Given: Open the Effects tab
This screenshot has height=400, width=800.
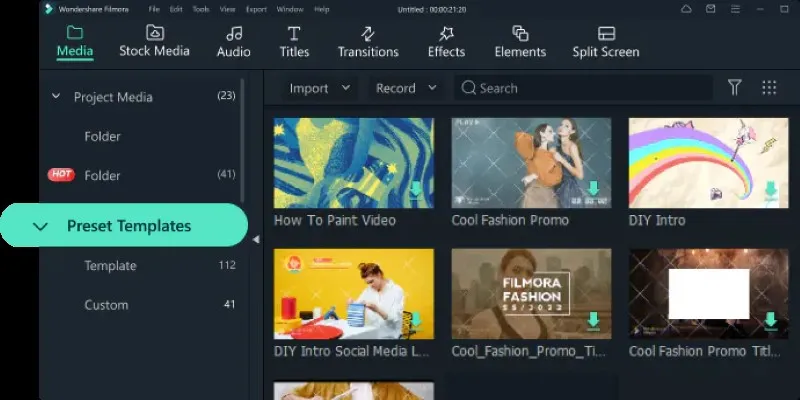Looking at the screenshot, I should (x=446, y=42).
